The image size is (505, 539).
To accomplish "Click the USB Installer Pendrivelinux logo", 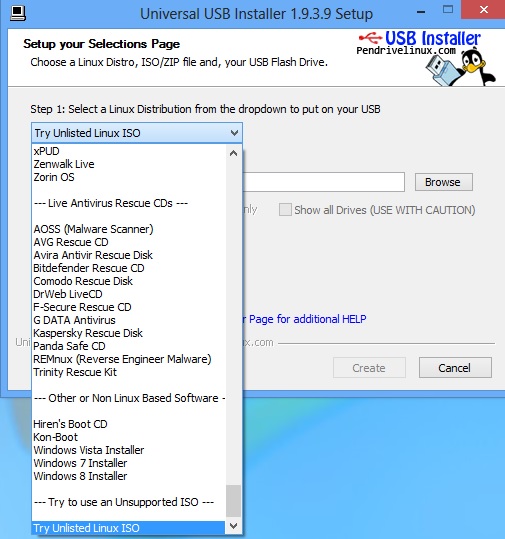I will tap(426, 57).
